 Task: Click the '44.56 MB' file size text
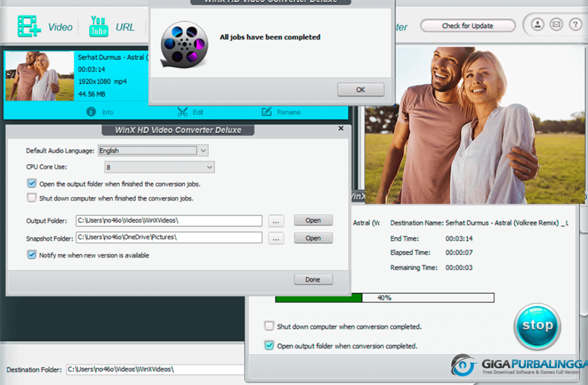pyautogui.click(x=92, y=94)
